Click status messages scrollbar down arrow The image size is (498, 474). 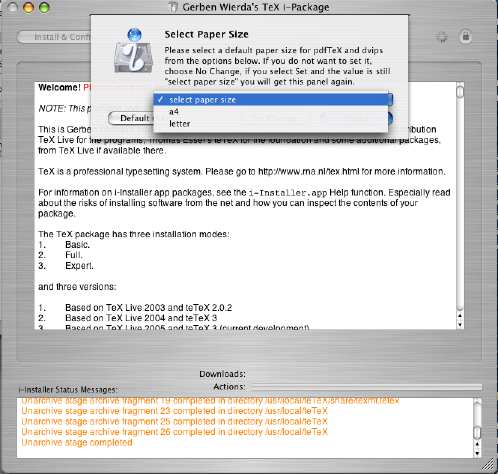[477, 453]
